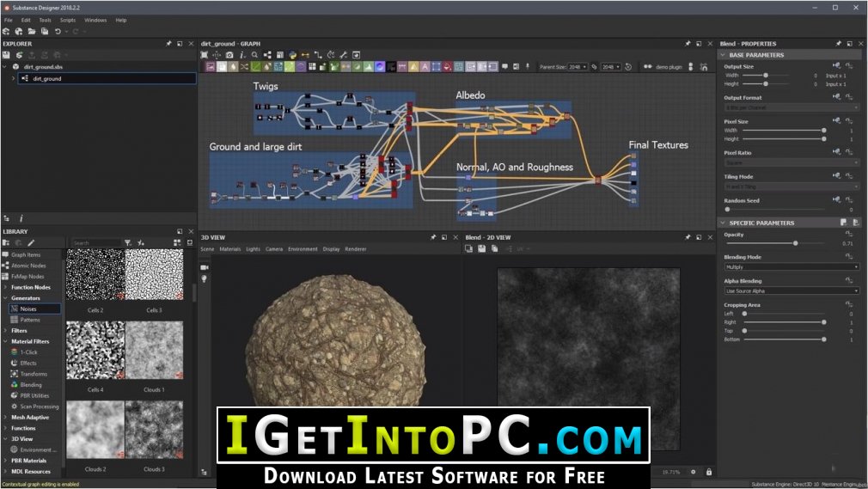Screen dimensions: 868x489
Task: Toggle demo plugin icon in graph toolbar
Action: (648, 66)
